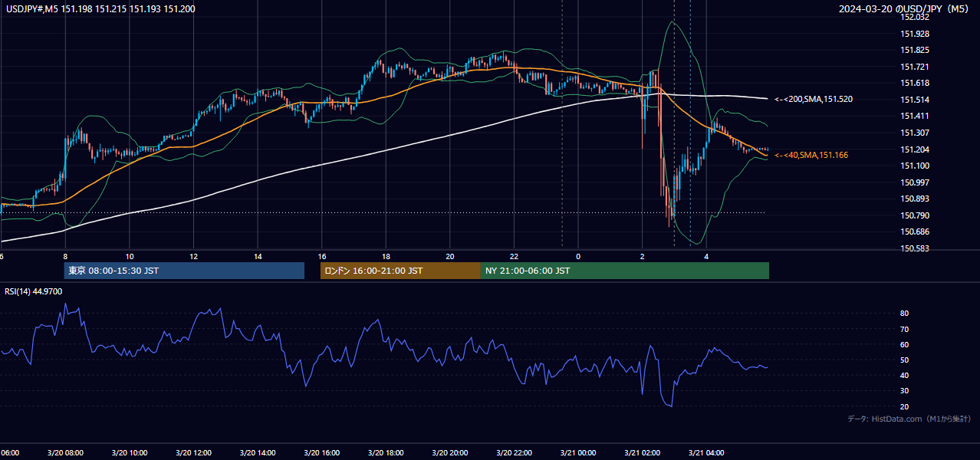Click hour label 12 under price chart
Screen dimensions: 980x460
(194, 256)
